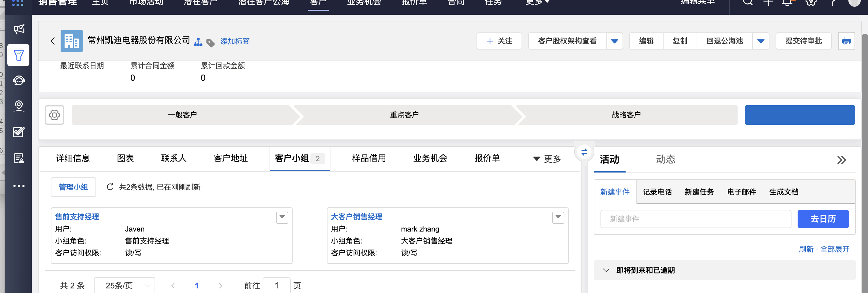Image resolution: width=868 pixels, height=293 pixels.
Task: Switch to the 联系人 tab
Action: coord(174,158)
